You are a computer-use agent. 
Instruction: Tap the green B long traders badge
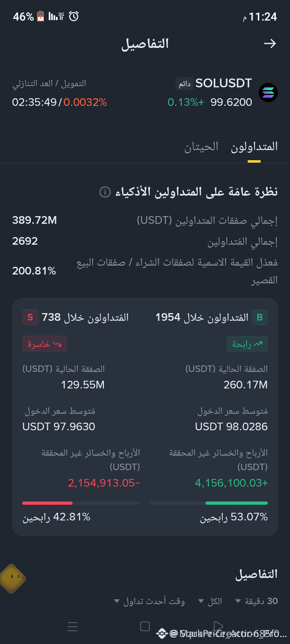[260, 317]
